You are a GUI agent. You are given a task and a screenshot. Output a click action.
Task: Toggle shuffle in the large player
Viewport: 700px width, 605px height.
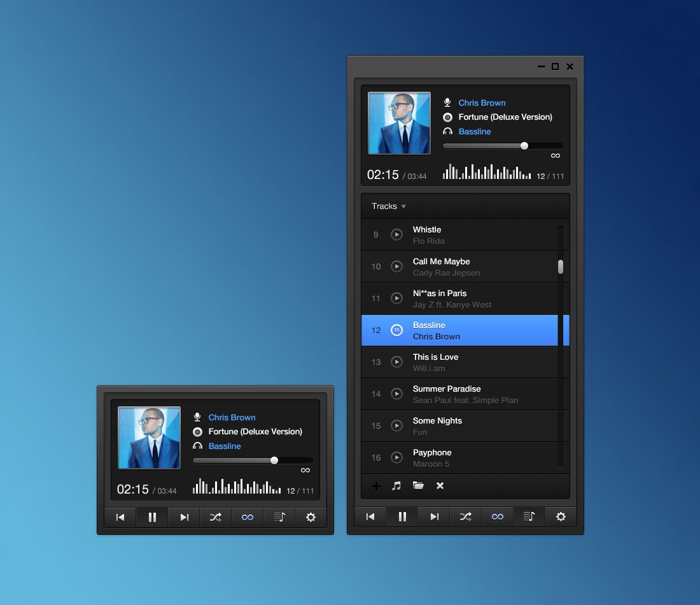(466, 517)
